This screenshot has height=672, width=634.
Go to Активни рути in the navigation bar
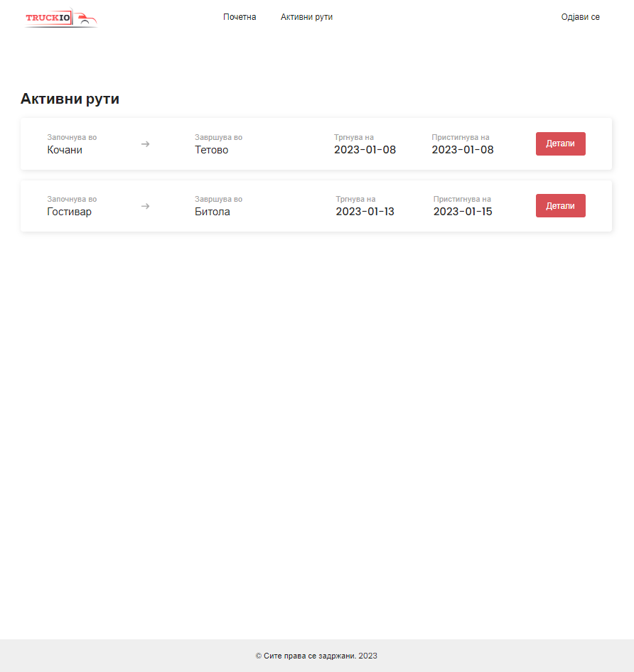click(306, 17)
